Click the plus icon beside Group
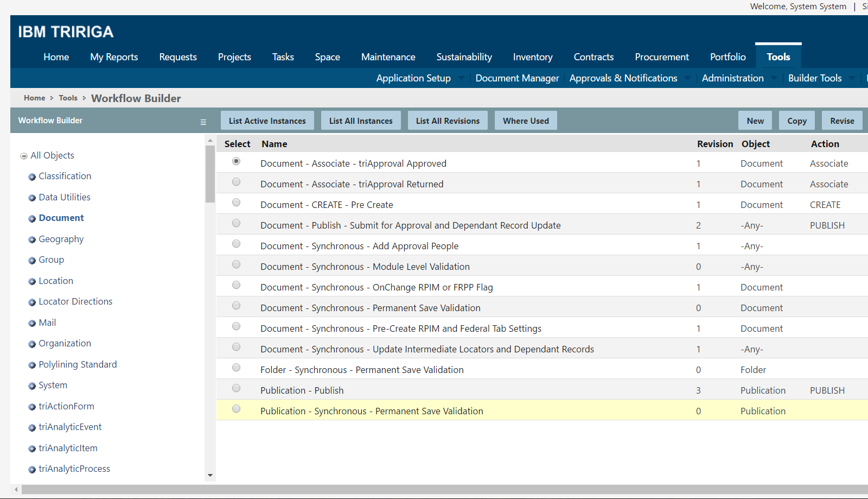This screenshot has width=868, height=499. [32, 261]
